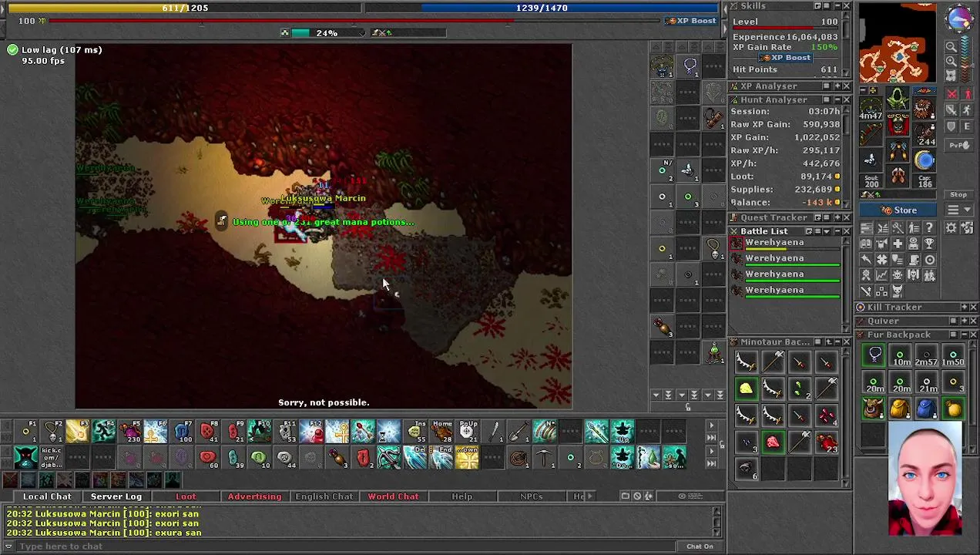Click the cat face icon in the sidebar
The height and width of the screenshot is (555, 980).
click(x=898, y=291)
